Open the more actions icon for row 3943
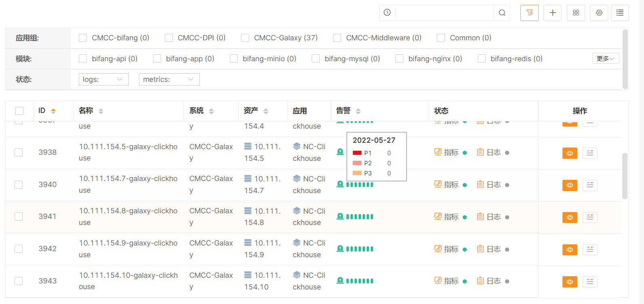The height and width of the screenshot is (304, 644). pos(590,281)
